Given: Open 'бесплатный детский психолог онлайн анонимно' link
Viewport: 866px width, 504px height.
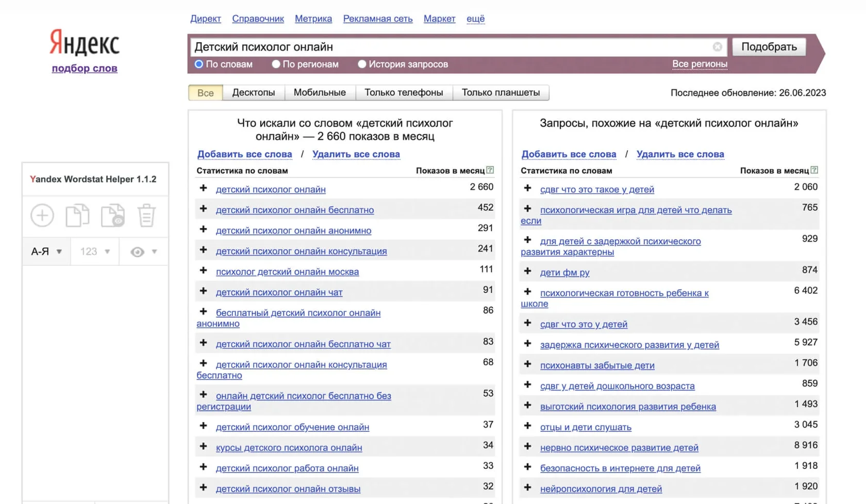Looking at the screenshot, I should [x=289, y=318].
